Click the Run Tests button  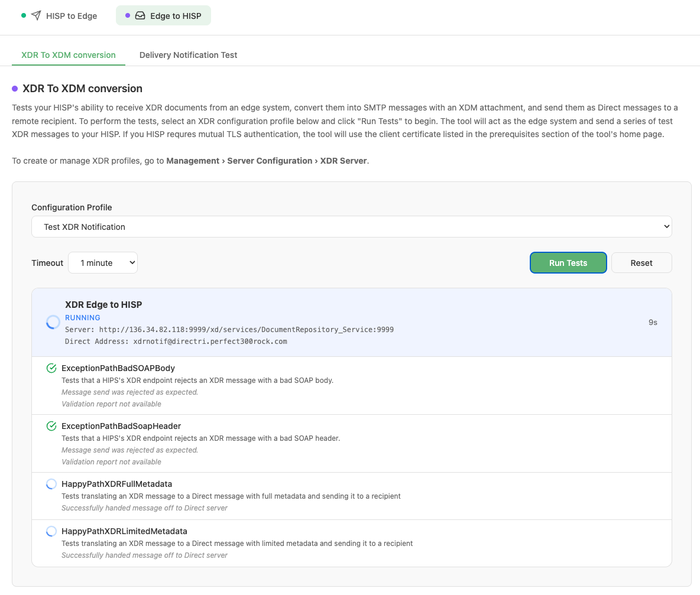[x=568, y=263]
